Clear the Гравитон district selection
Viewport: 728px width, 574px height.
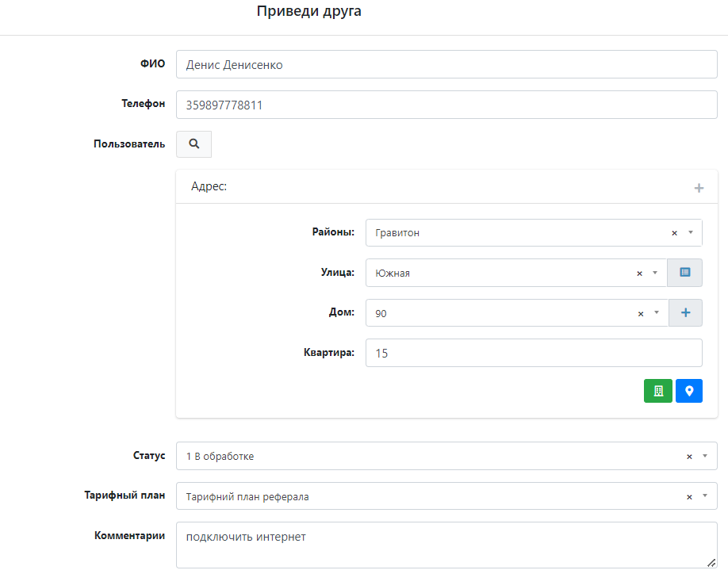[x=674, y=233]
